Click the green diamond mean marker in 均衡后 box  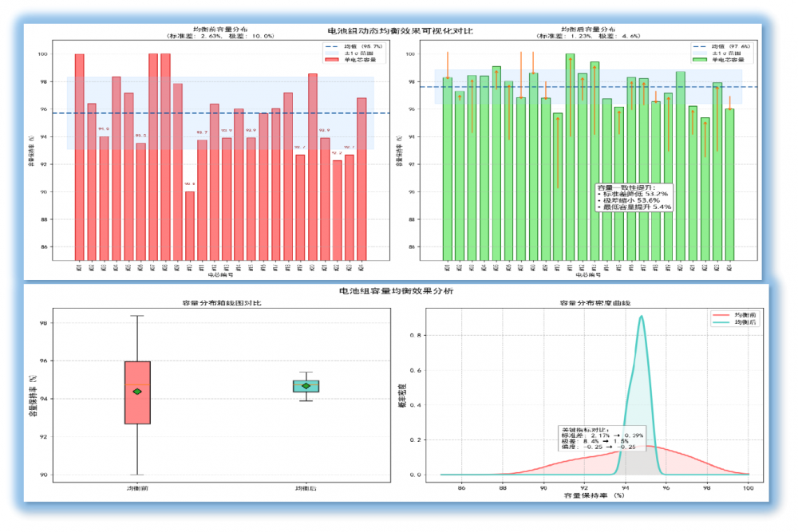click(306, 386)
